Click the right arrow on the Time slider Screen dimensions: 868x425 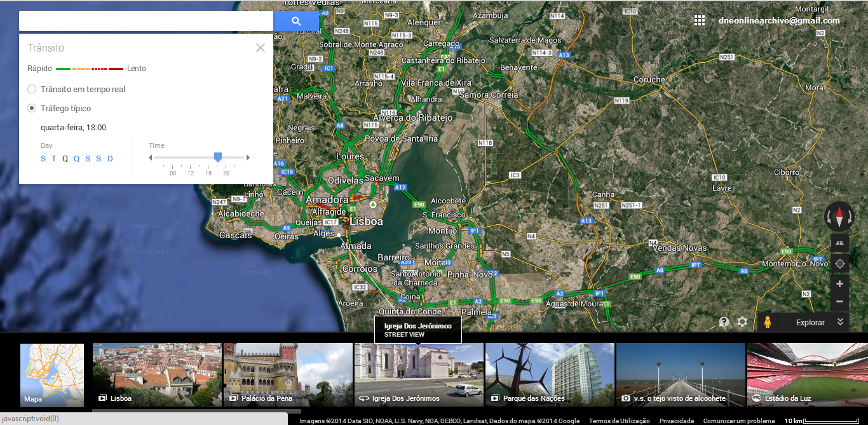(248, 157)
